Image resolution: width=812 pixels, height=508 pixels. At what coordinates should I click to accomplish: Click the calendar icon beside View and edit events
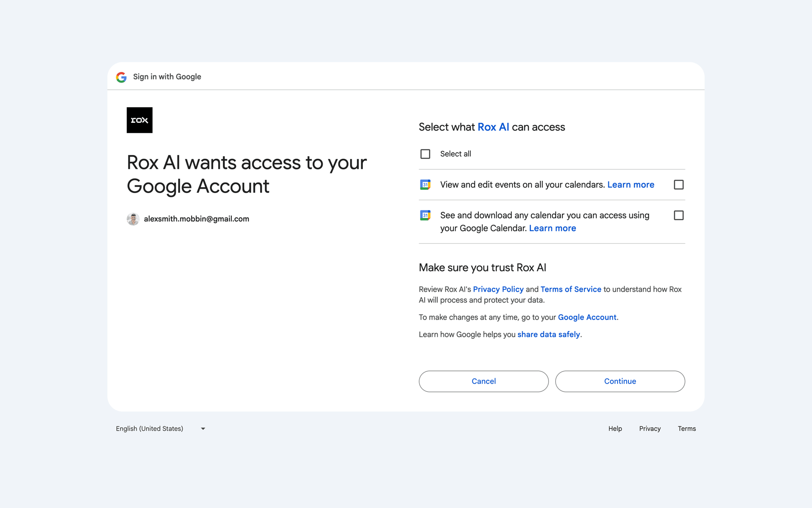[425, 185]
